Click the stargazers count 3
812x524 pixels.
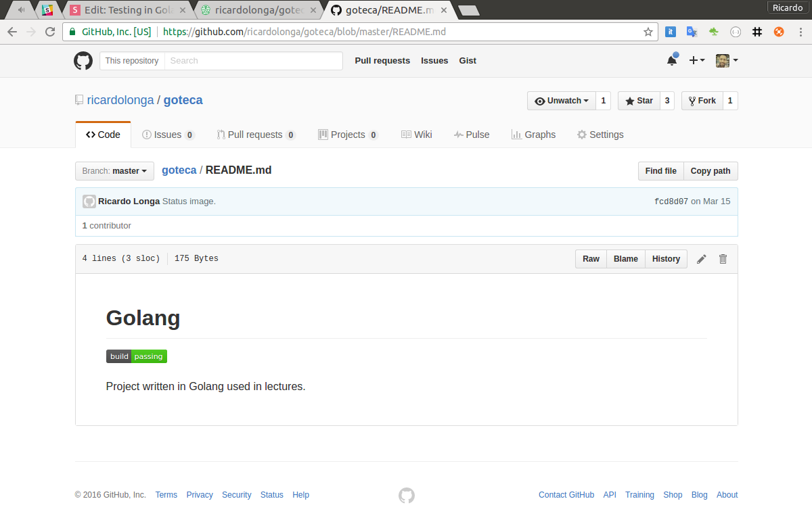point(667,101)
